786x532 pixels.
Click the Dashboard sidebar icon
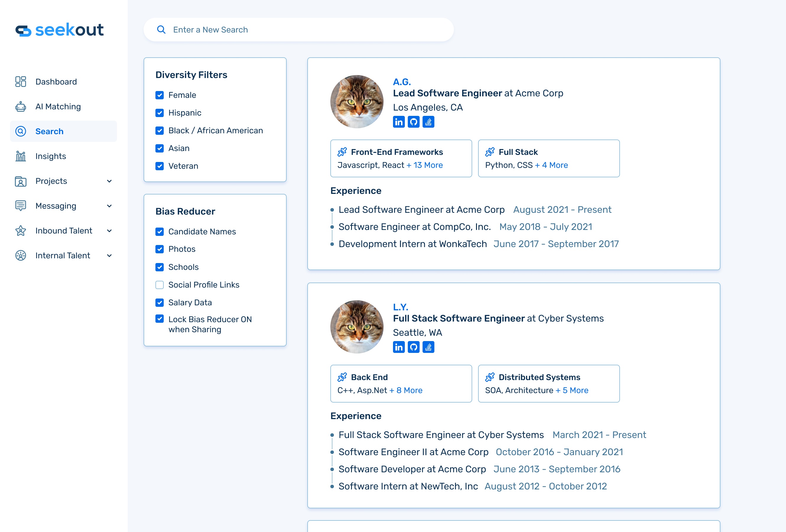[21, 82]
